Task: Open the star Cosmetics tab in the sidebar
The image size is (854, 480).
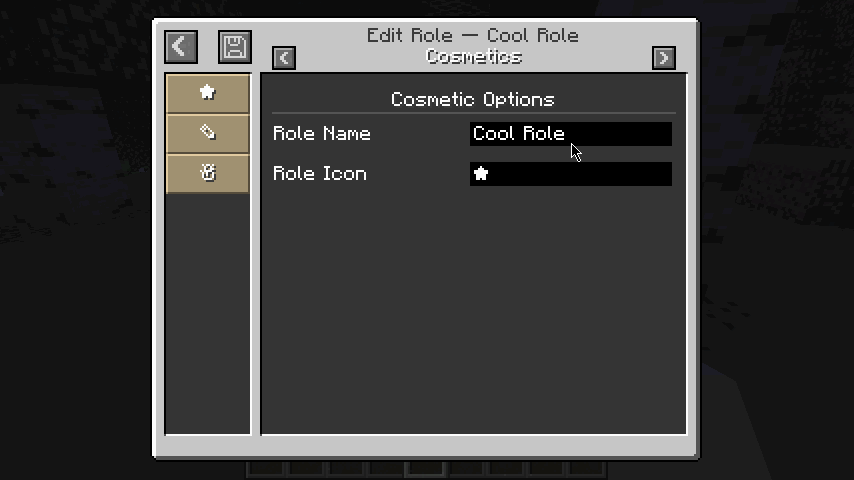Action: click(207, 93)
